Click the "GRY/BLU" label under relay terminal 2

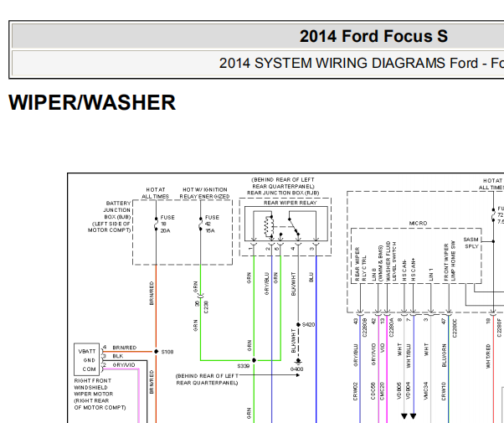pos(266,284)
